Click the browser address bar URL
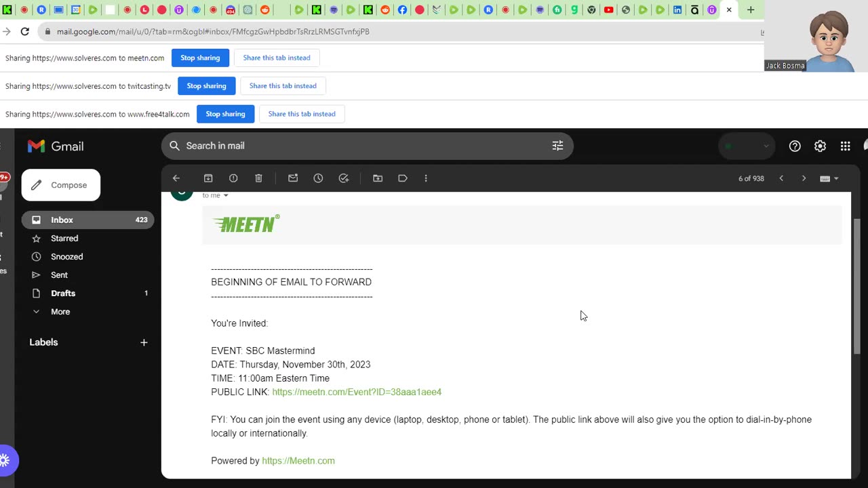This screenshot has height=488, width=868. pos(213,31)
